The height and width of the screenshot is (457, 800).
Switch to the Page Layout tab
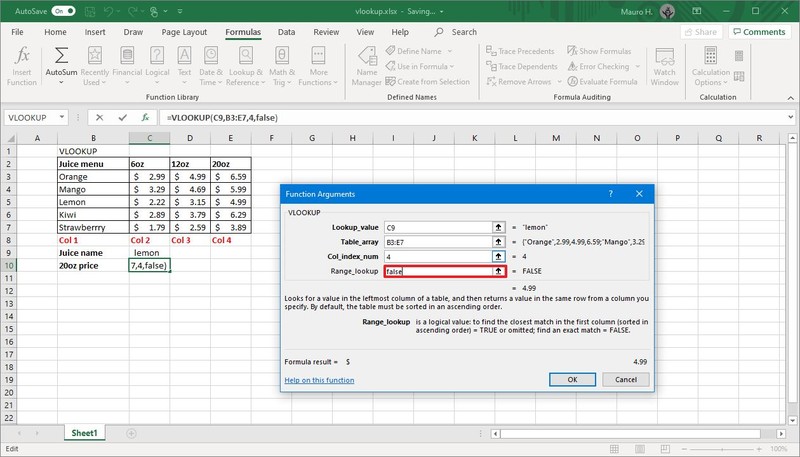pos(184,32)
